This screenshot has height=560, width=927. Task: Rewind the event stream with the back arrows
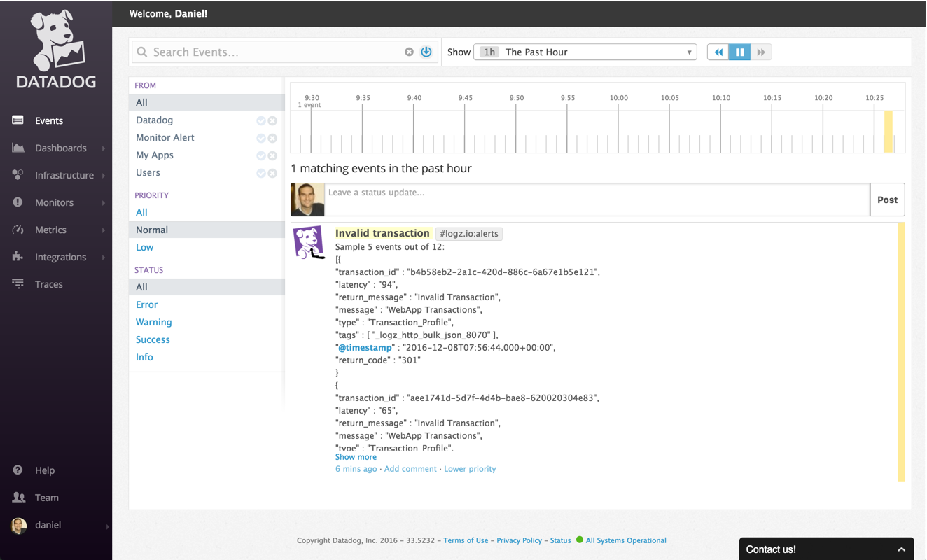(x=718, y=52)
